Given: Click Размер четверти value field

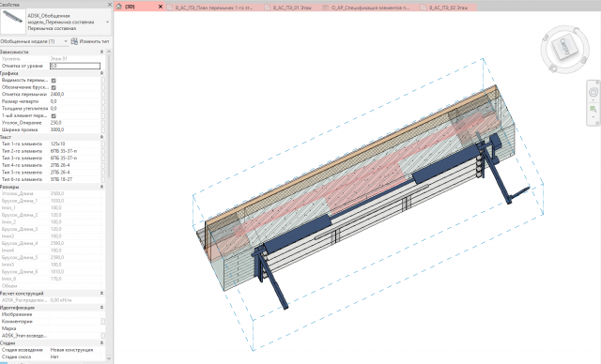Looking at the screenshot, I should [75, 101].
